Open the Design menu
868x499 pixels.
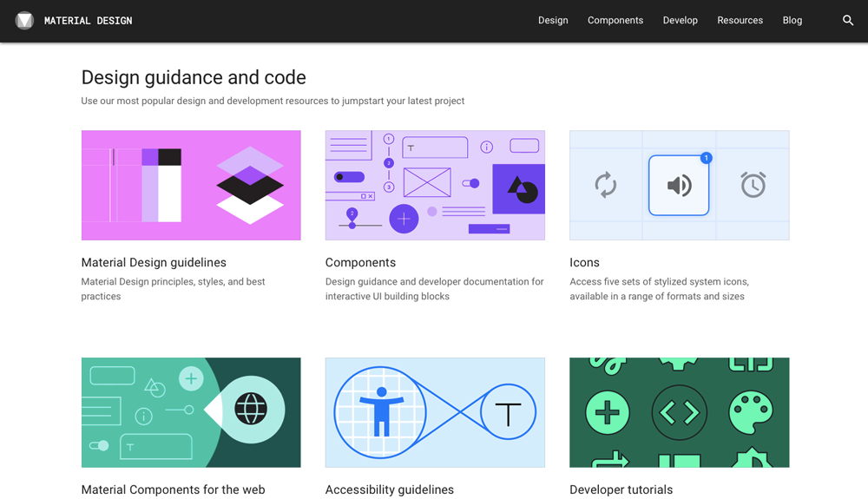[553, 21]
